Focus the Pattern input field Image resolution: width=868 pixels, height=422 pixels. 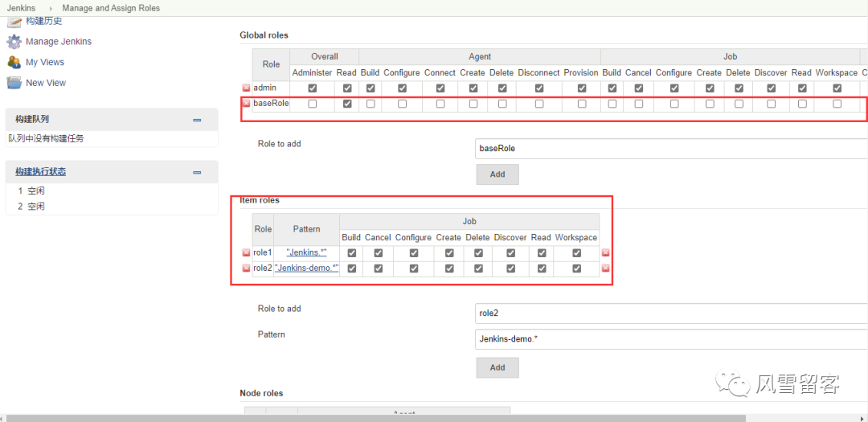671,339
